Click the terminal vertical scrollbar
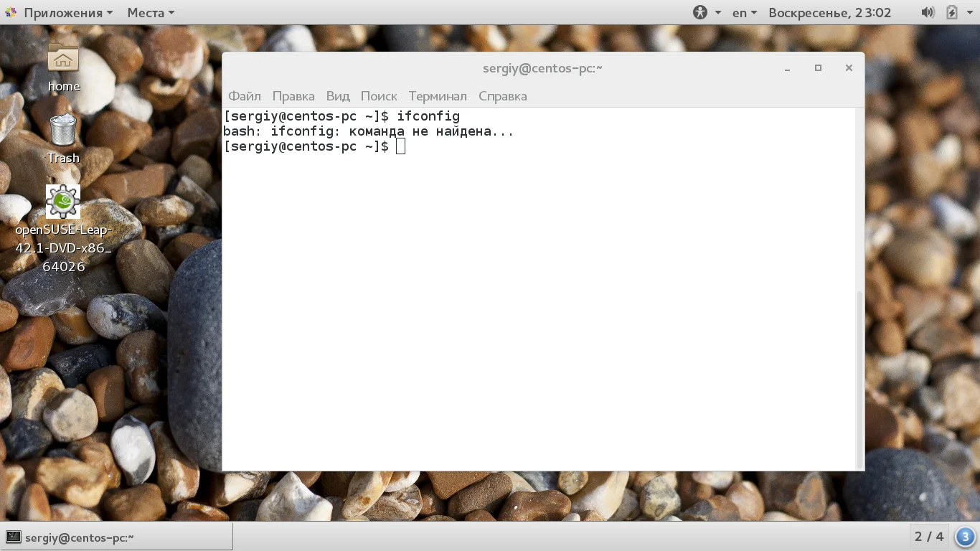 click(x=859, y=379)
